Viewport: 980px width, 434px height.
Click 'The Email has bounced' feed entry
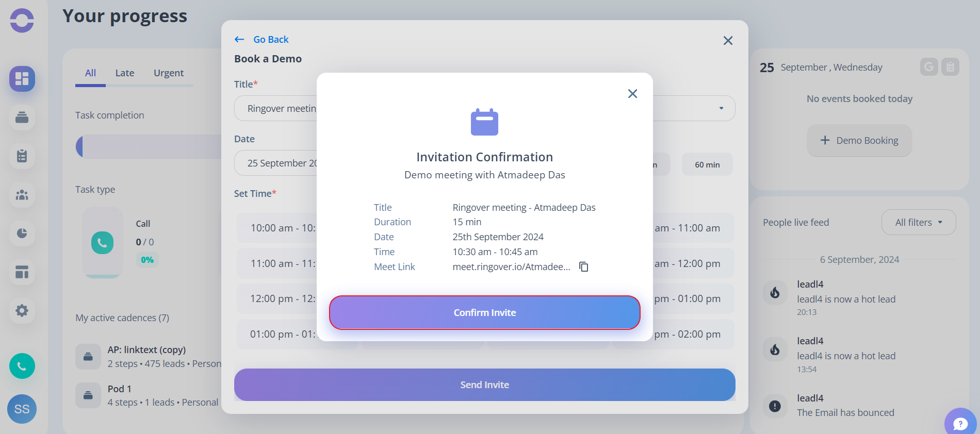845,412
